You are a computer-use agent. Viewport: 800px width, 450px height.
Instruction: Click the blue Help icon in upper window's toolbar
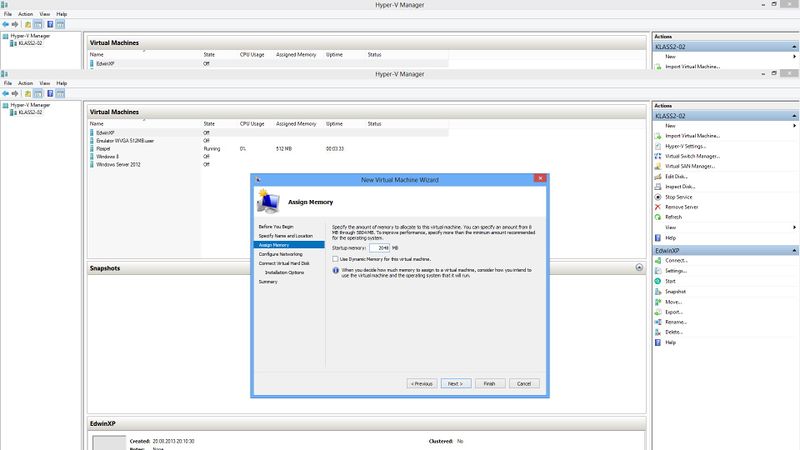tap(50, 24)
